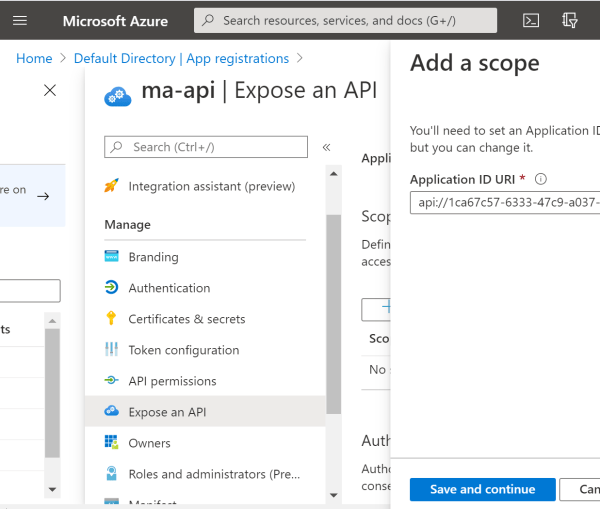Open the Directory and subscription filter icon
This screenshot has width=600, height=509.
[x=570, y=20]
